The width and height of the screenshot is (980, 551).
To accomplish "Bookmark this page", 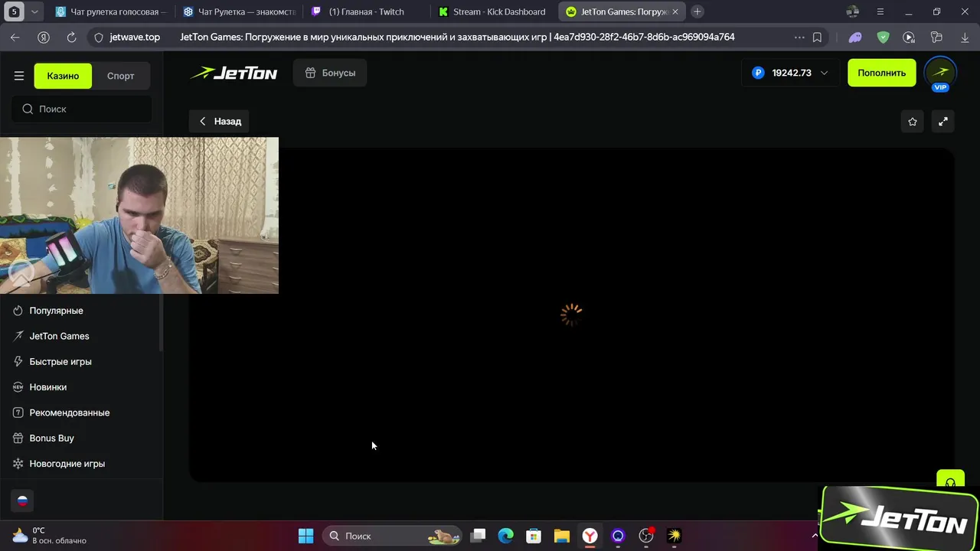I will click(x=817, y=37).
